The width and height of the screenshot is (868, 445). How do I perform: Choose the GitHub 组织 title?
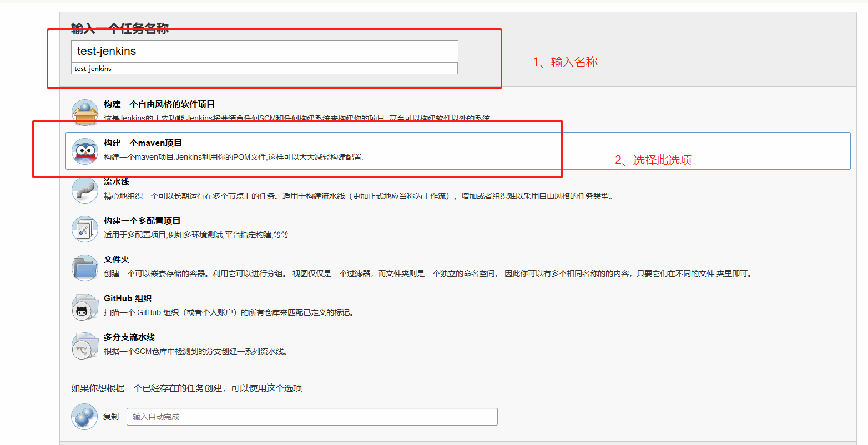tap(128, 299)
